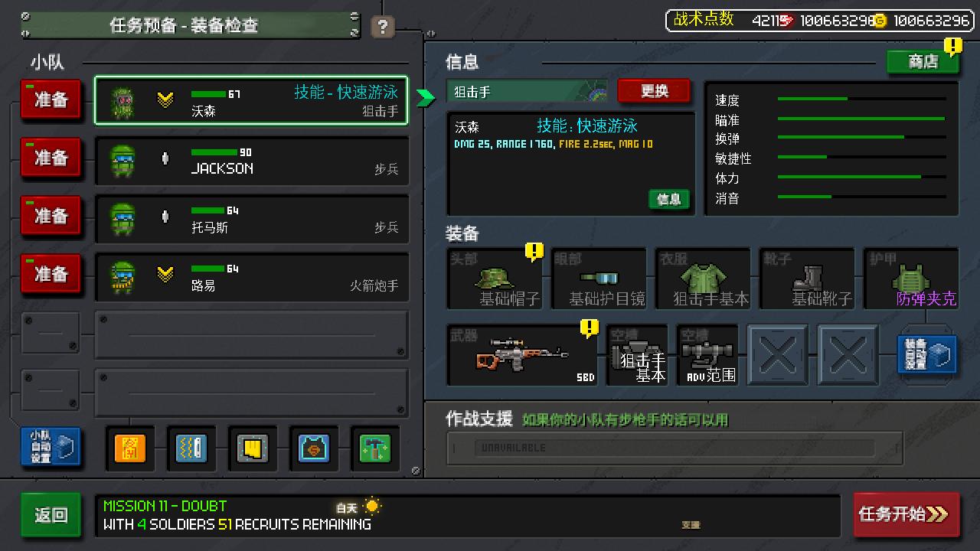Expand the 任务预备 title scroll arrows
980x551 pixels.
tap(354, 24)
